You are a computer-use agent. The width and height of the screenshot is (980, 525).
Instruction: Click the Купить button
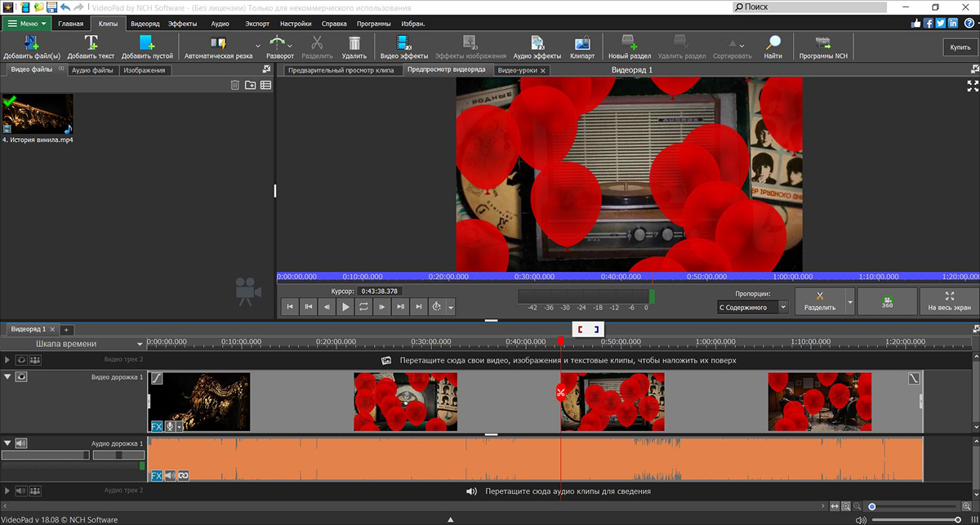coord(960,47)
